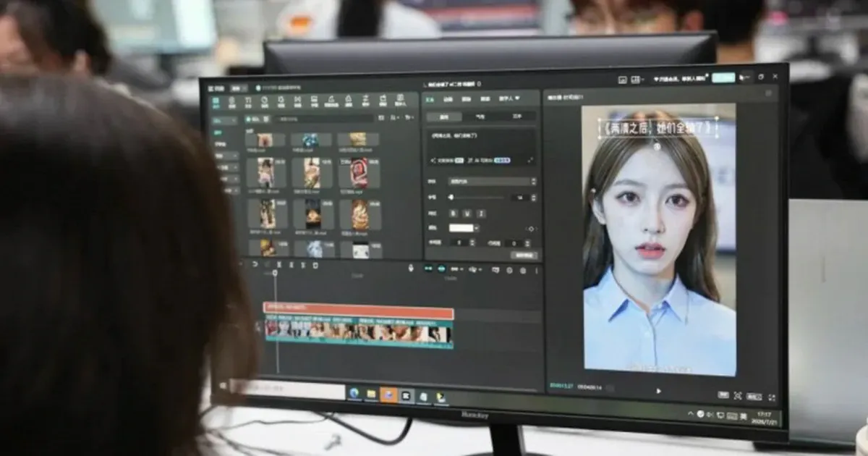This screenshot has width=868, height=456.
Task: Open the font dropdown in text properties
Action: click(x=493, y=182)
